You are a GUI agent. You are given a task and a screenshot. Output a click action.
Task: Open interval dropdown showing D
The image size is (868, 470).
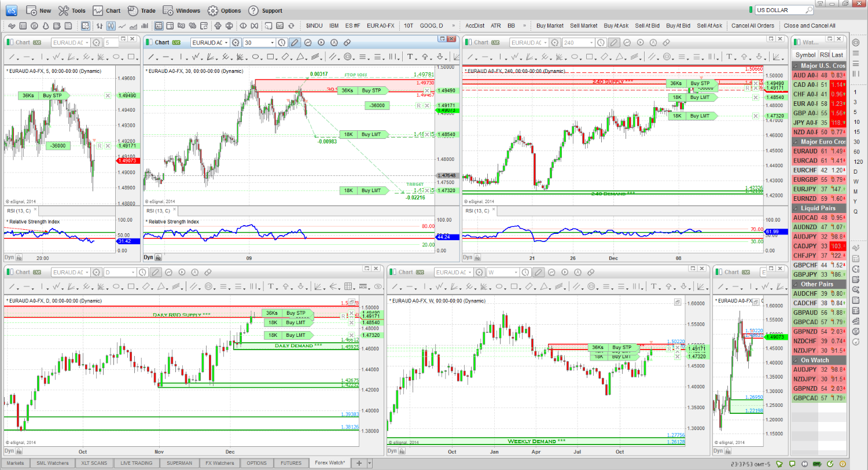point(132,272)
